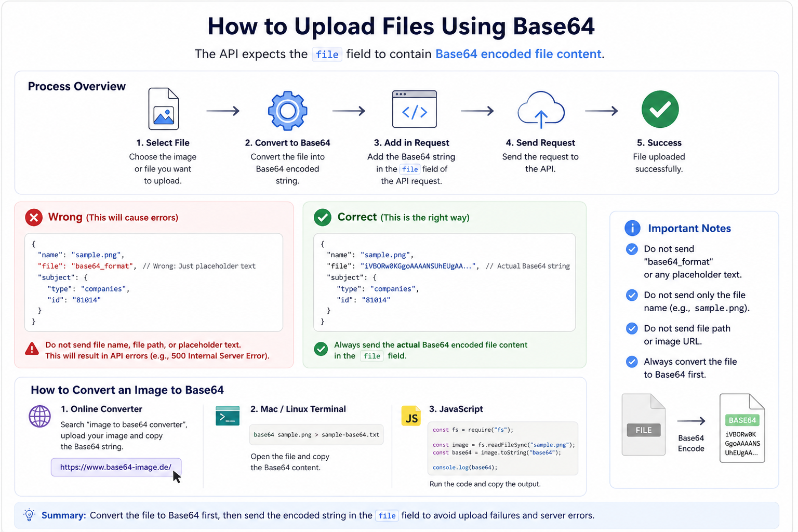Image resolution: width=798 pixels, height=532 pixels.
Task: Click 'File uploaded successfully.' description
Action: point(659,163)
